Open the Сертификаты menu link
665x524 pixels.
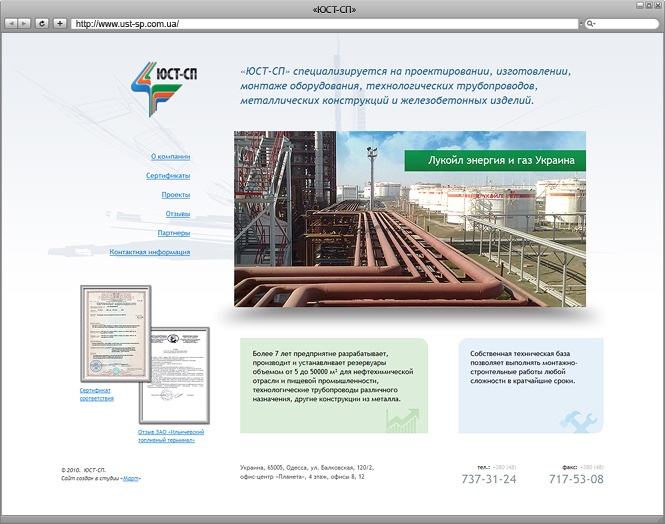click(x=168, y=176)
